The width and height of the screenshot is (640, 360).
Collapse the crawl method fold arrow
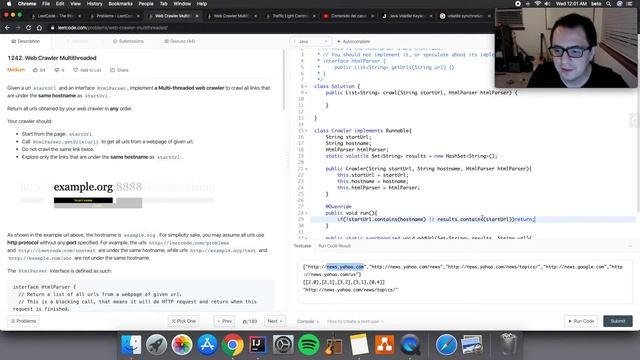point(307,93)
